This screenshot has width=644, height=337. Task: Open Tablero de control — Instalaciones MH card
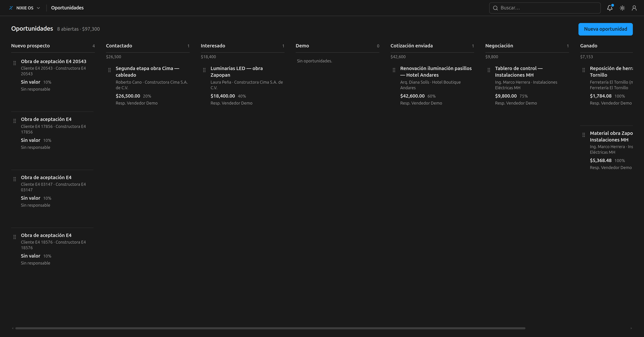coord(519,72)
